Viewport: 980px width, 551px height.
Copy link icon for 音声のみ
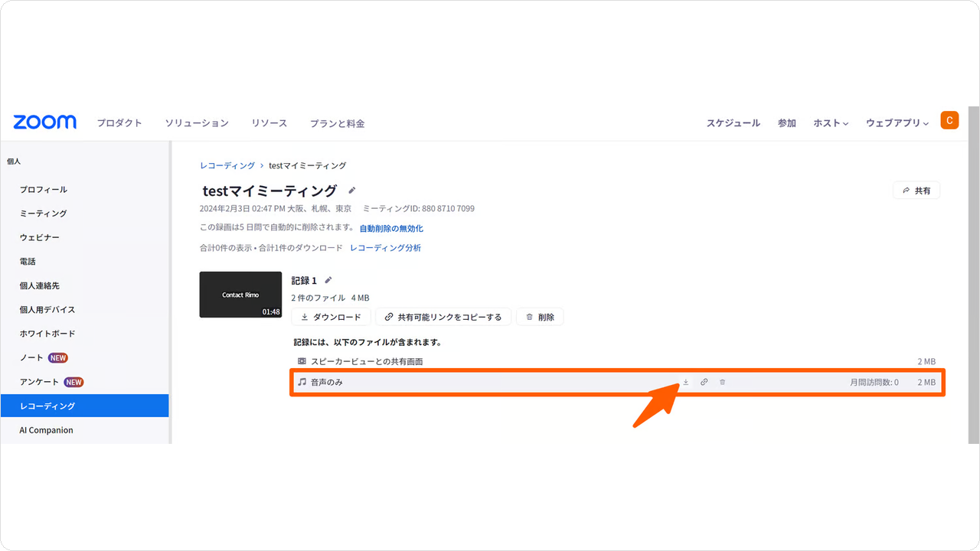704,382
